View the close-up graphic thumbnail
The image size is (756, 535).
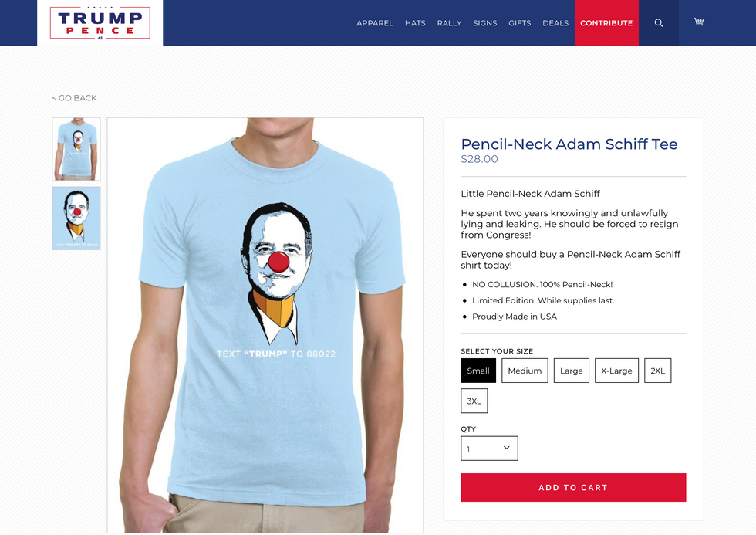click(76, 218)
